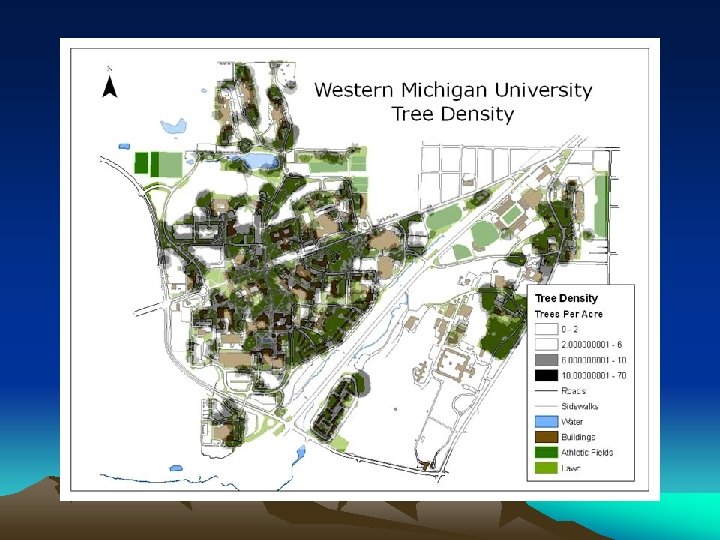Click the Sidewalks line symbol in legend
The image size is (720, 540).
[x=546, y=406]
